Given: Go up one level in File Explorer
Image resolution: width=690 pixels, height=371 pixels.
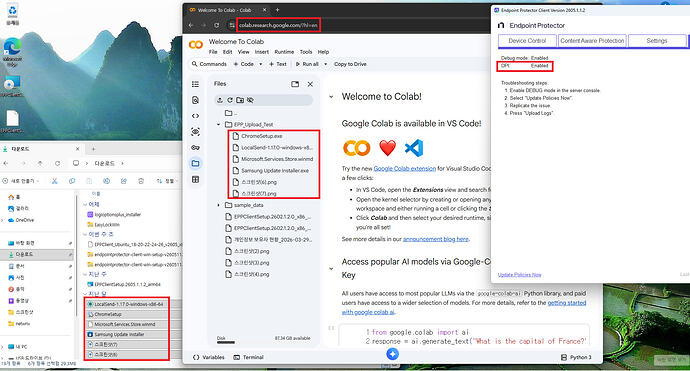Looking at the screenshot, I should (x=40, y=163).
